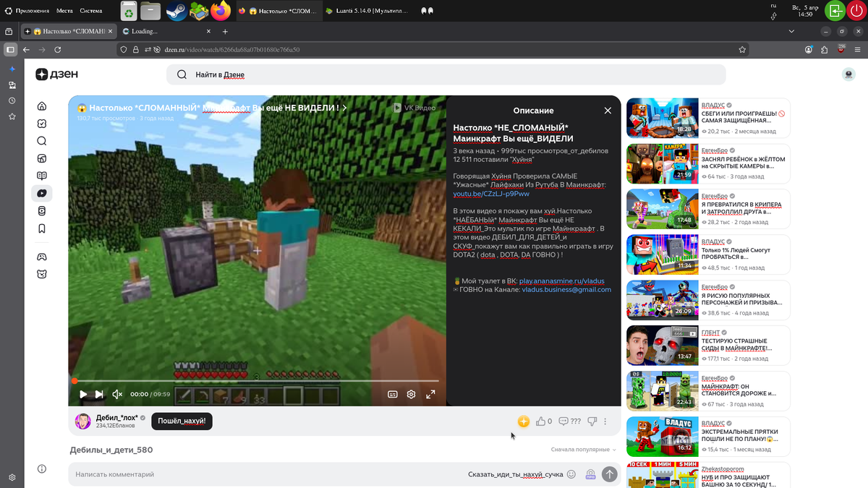
Task: Click the Найти в Дзене search field
Action: tap(446, 74)
